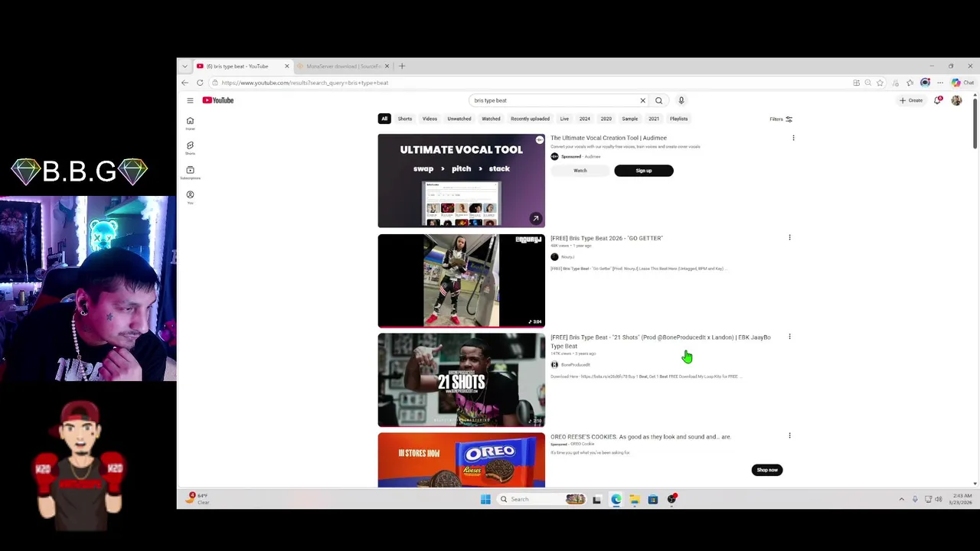Click the magnifying glass search button

[658, 100]
